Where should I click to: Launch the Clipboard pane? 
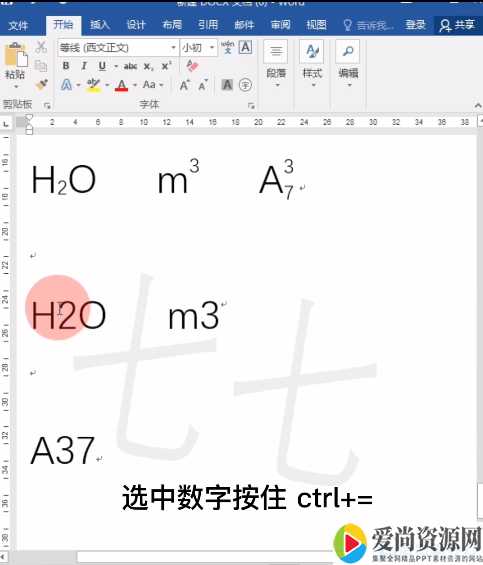click(x=47, y=106)
